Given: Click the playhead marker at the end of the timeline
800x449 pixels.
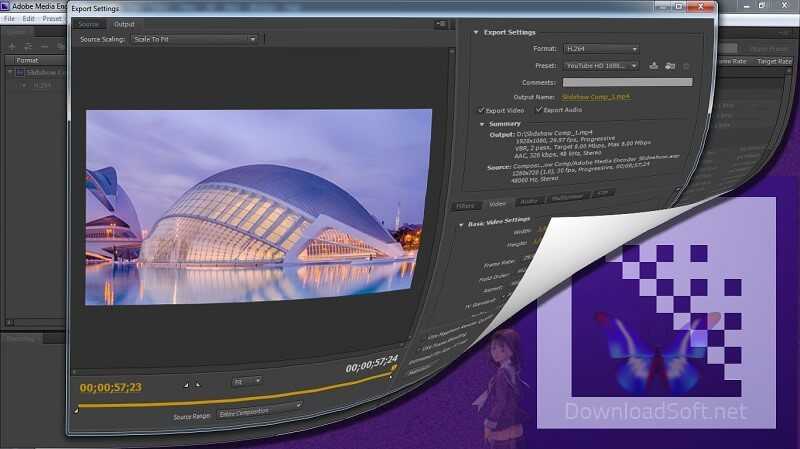Looking at the screenshot, I should click(x=393, y=368).
